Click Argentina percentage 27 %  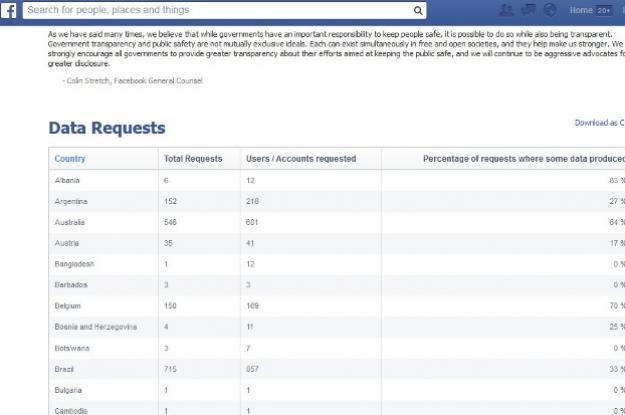[x=617, y=201]
